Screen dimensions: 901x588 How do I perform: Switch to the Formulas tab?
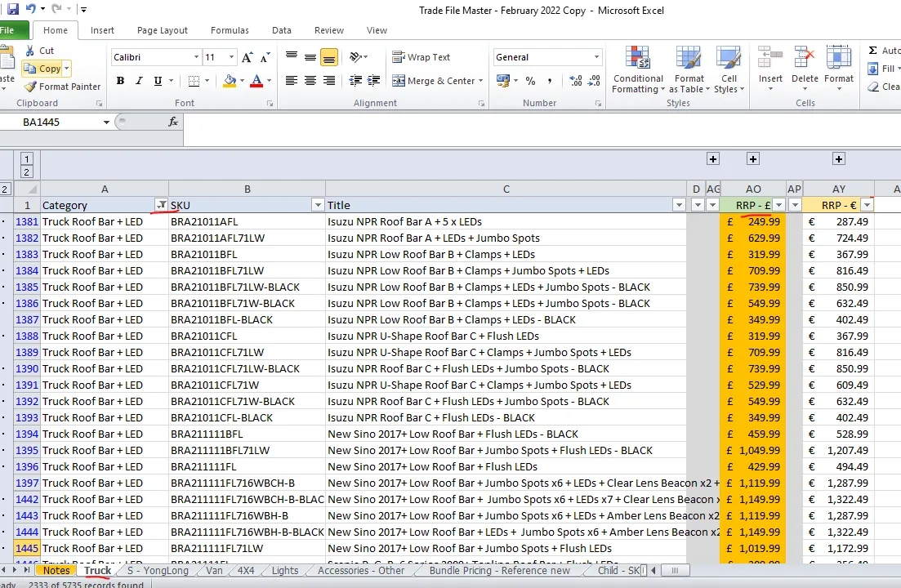click(230, 30)
